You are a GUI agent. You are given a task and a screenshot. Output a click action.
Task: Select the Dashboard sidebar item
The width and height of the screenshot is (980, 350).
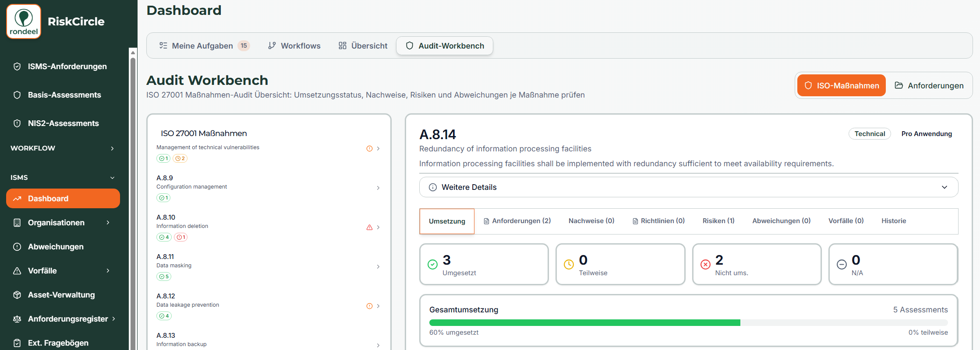coord(63,199)
